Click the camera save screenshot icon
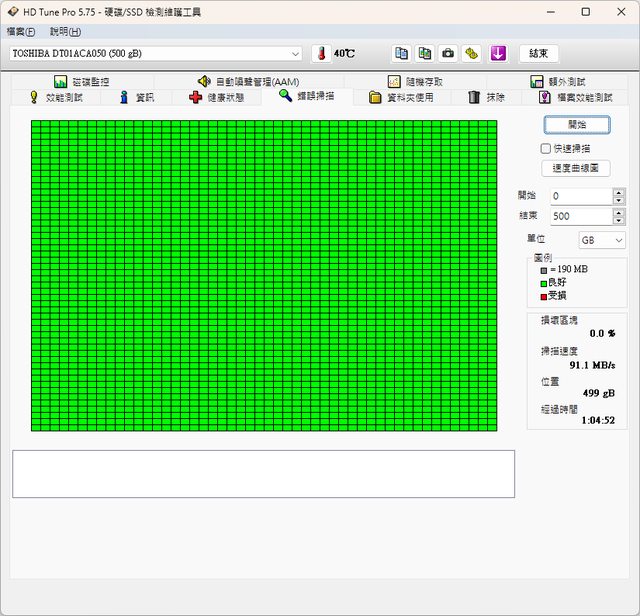The height and width of the screenshot is (616, 640). pyautogui.click(x=447, y=53)
